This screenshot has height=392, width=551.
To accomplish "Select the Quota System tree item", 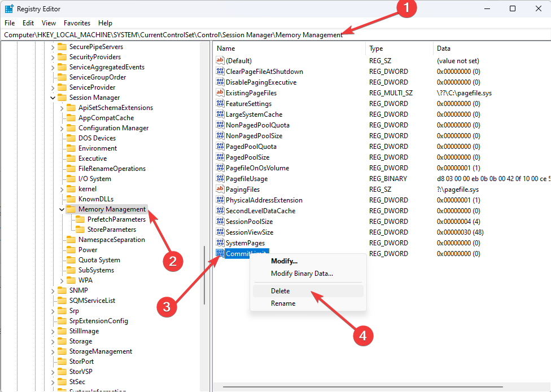I will (x=99, y=260).
